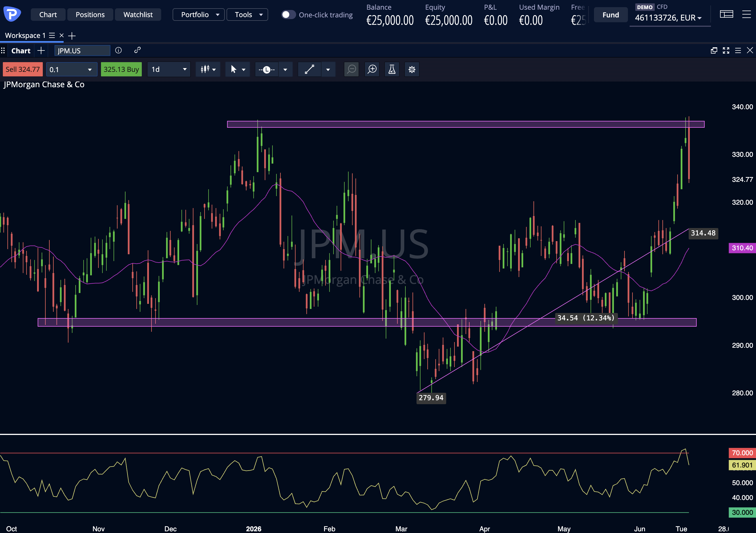This screenshot has height=533, width=756.
Task: Add a new workspace
Action: (x=72, y=36)
